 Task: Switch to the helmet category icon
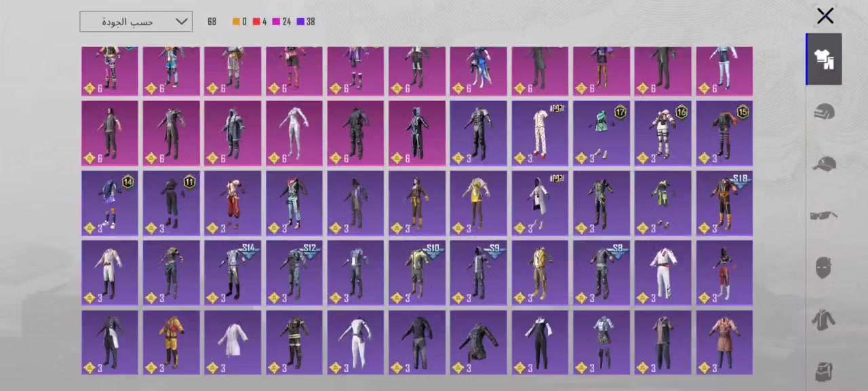coord(824,112)
